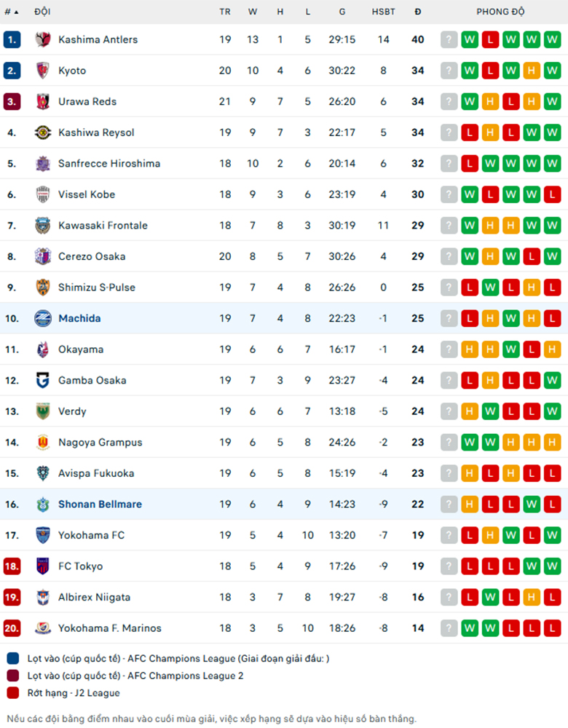
Task: Click the Kashima Antlers club crest
Action: (43, 39)
